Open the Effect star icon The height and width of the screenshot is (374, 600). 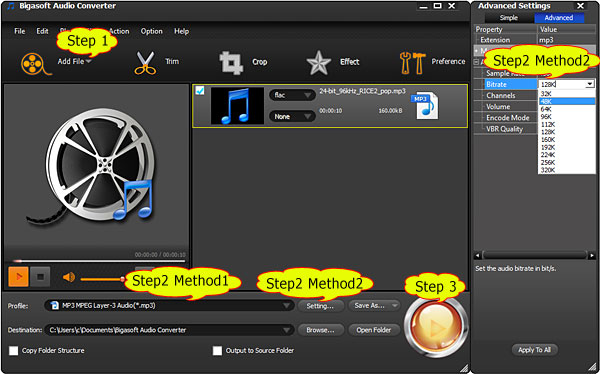tap(318, 63)
